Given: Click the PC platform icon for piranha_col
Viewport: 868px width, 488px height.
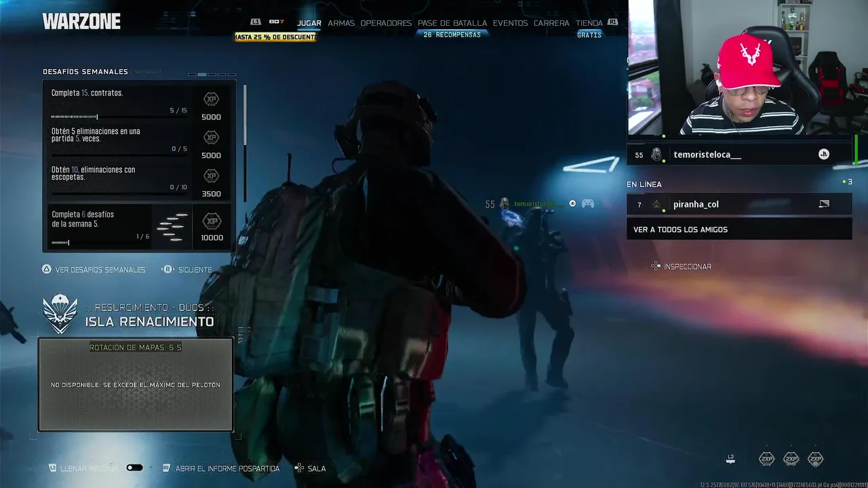Looking at the screenshot, I should (824, 204).
